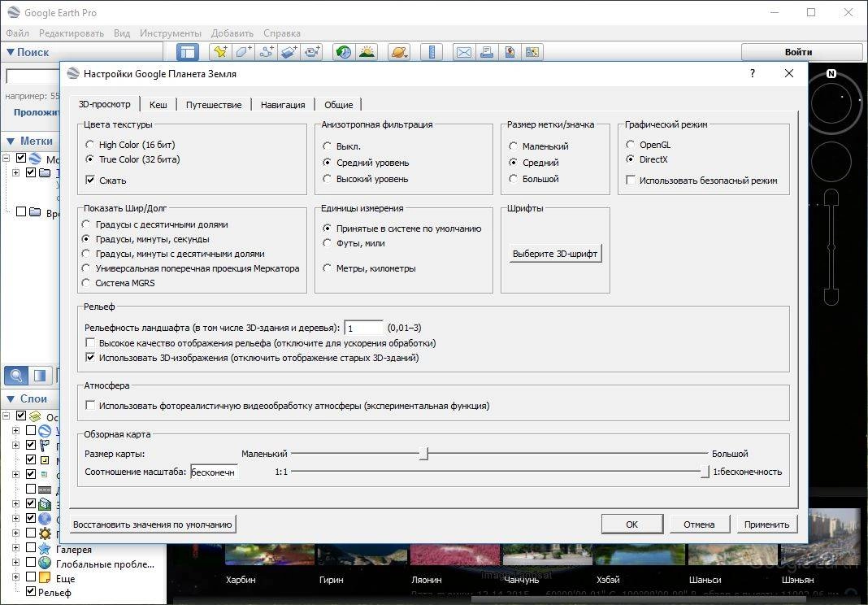Show historical imagery with the clock icon
This screenshot has height=605, width=868.
(344, 52)
